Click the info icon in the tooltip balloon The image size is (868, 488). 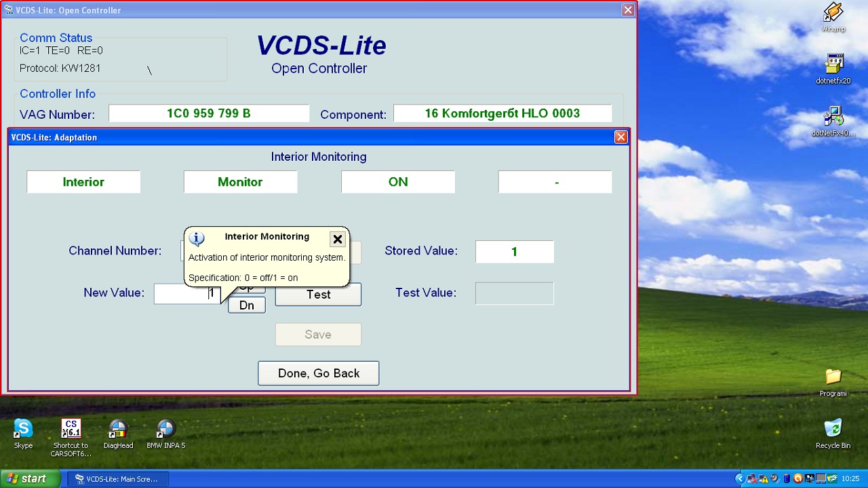196,238
